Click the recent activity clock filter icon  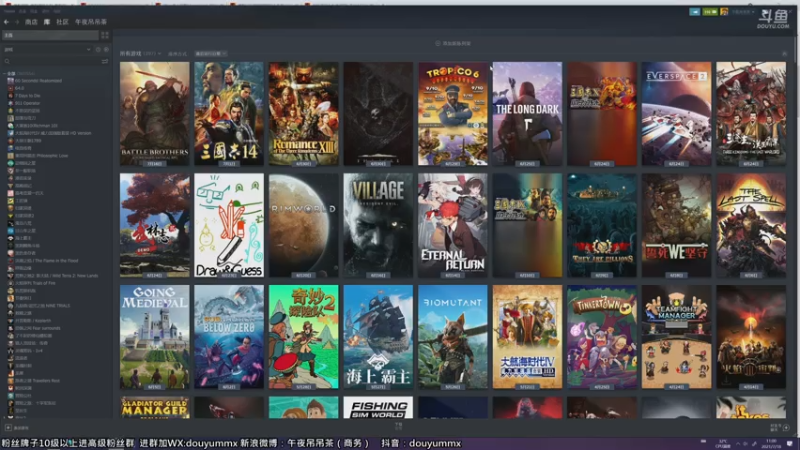(x=98, y=49)
